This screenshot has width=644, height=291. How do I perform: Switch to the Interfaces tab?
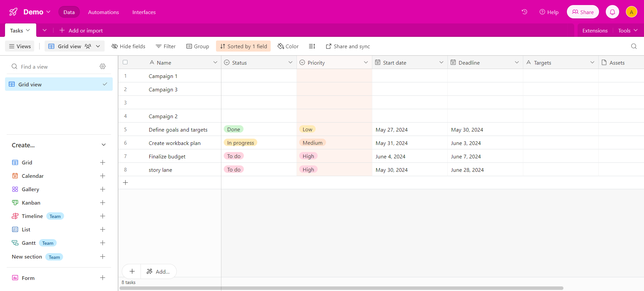pos(144,12)
